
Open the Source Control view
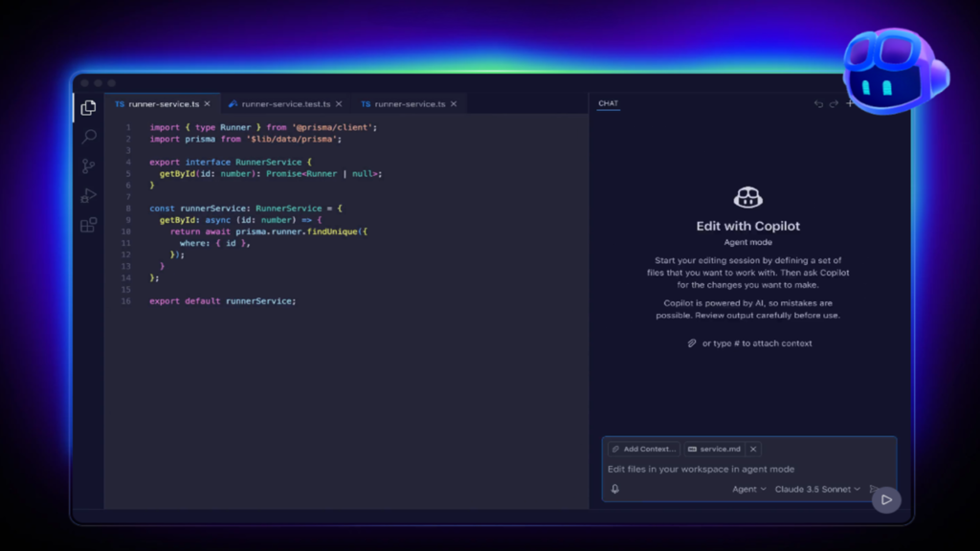89,166
